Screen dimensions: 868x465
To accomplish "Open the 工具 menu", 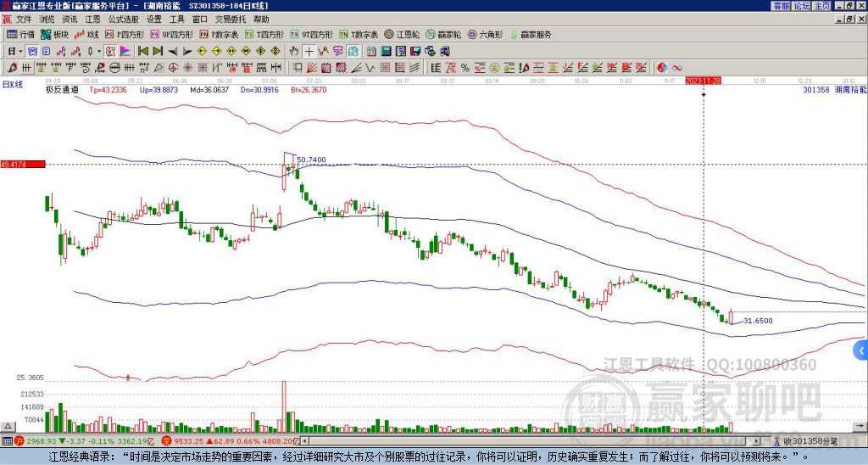I will click(176, 20).
